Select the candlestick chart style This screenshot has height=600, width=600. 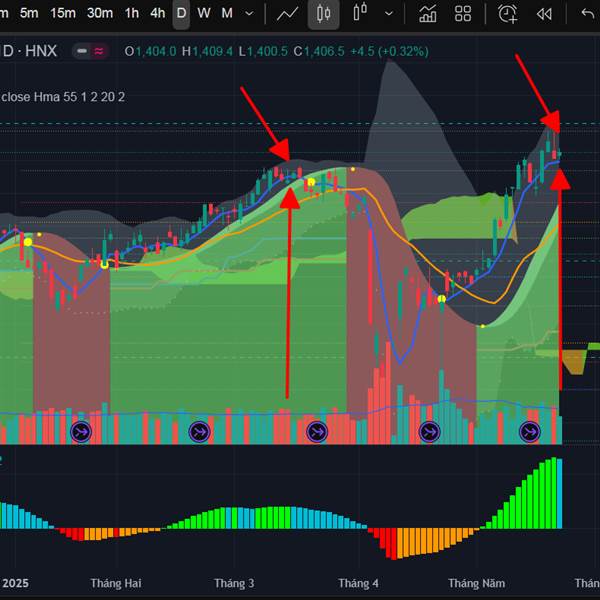(323, 14)
